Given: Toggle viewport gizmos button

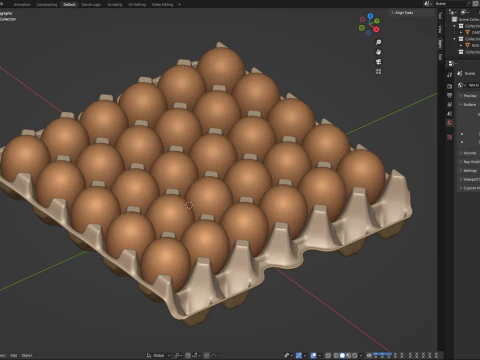Looking at the screenshot, I should coord(299,355).
